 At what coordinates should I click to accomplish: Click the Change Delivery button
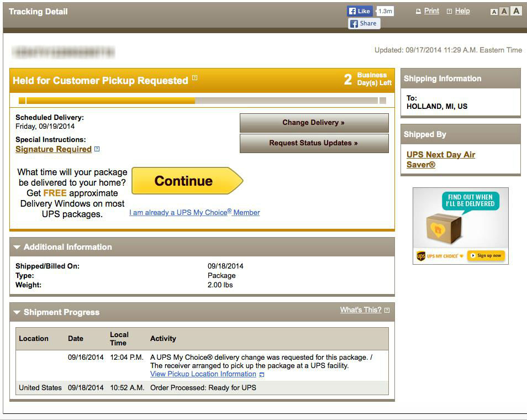(314, 123)
